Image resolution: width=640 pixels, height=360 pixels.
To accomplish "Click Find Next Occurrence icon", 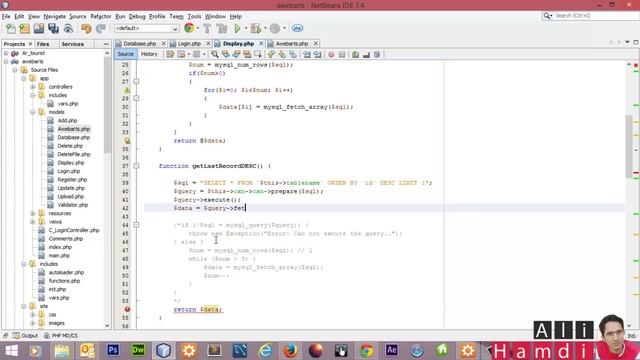I will pos(236,54).
